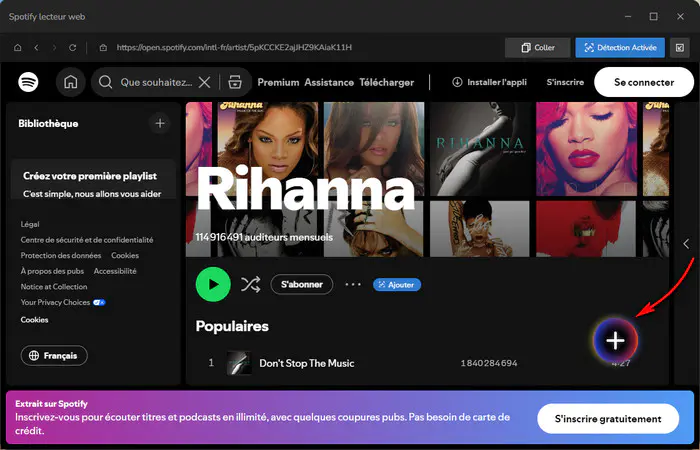
Task: Click the search magnifier icon
Action: [x=105, y=82]
